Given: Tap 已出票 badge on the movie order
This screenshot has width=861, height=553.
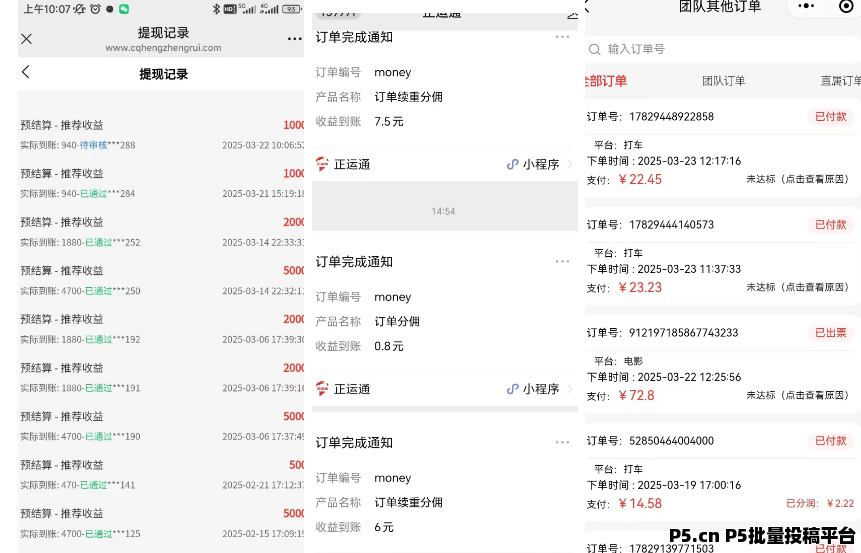Looking at the screenshot, I should point(830,333).
